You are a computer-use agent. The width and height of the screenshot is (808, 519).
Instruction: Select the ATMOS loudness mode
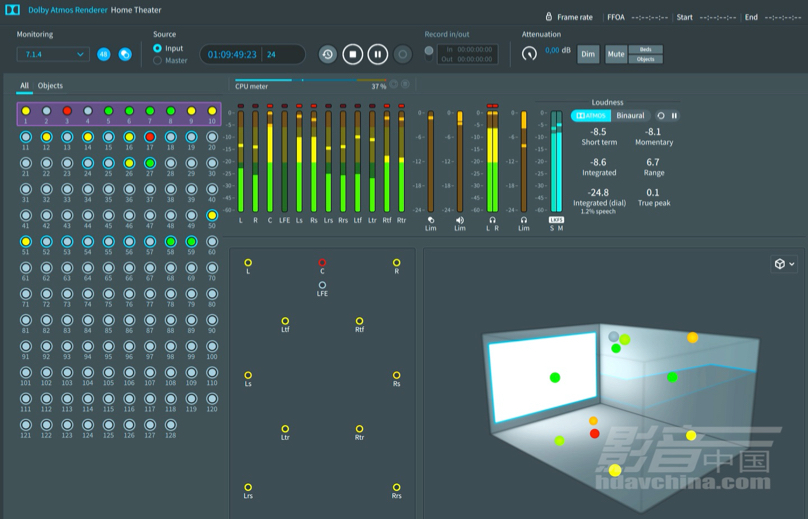coord(591,115)
